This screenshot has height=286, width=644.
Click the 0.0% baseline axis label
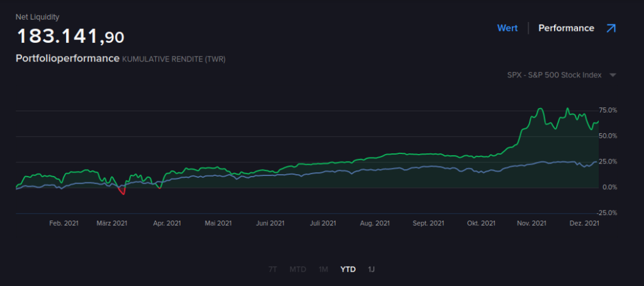[609, 187]
